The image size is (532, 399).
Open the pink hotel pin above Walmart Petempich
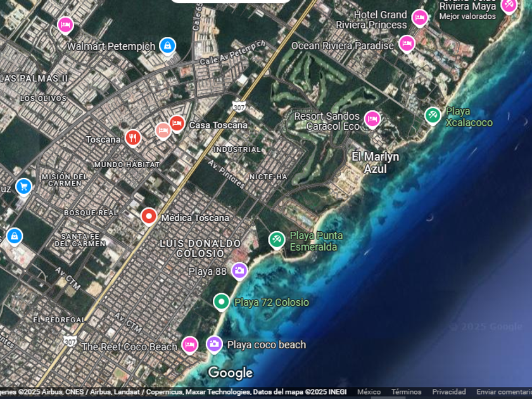(65, 25)
